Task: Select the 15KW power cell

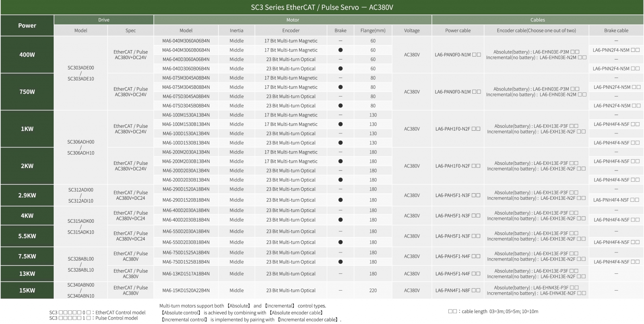Action: pyautogui.click(x=27, y=290)
